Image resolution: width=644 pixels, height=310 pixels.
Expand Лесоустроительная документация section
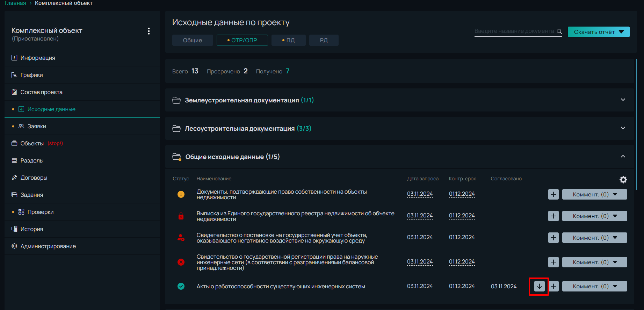623,128
